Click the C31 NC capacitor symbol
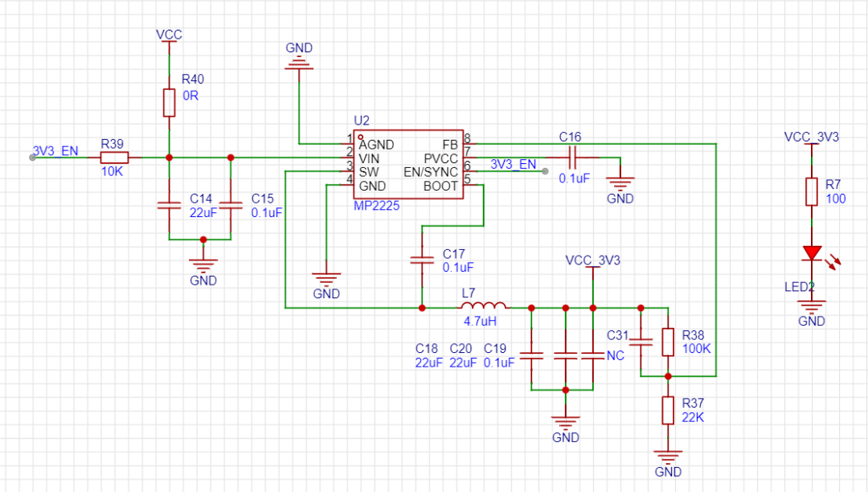Viewport: 868px width, 492px height. 641,342
